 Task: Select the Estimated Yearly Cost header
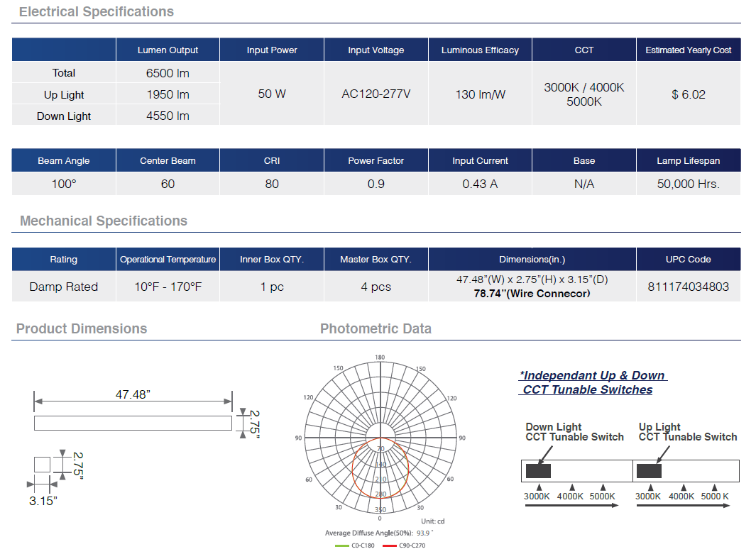[688, 50]
